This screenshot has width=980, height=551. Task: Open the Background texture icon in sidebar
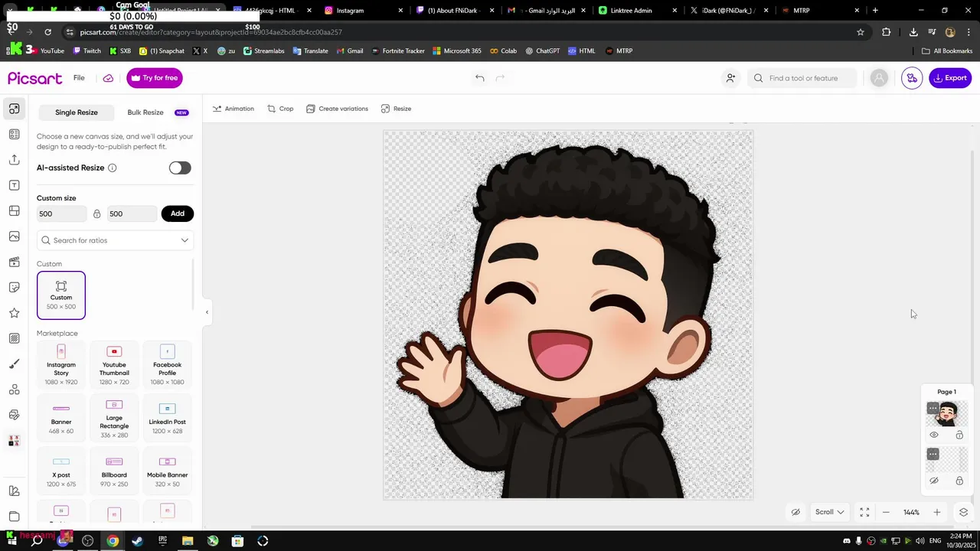point(14,338)
